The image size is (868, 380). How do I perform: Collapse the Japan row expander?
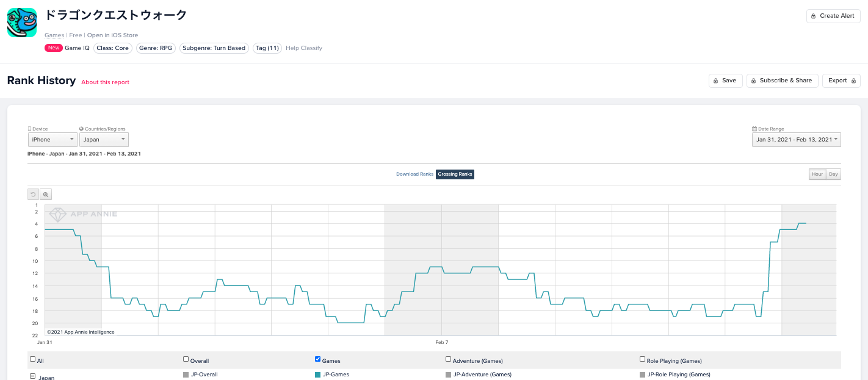click(33, 376)
